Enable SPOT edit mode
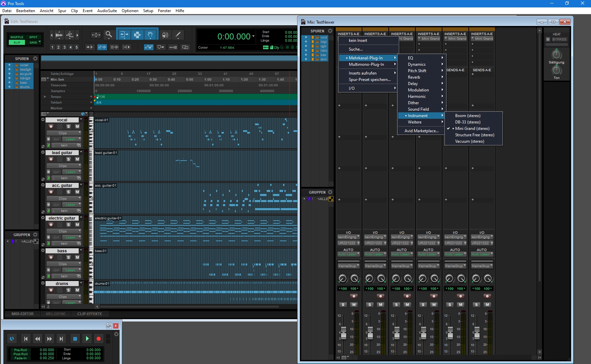 click(33, 37)
